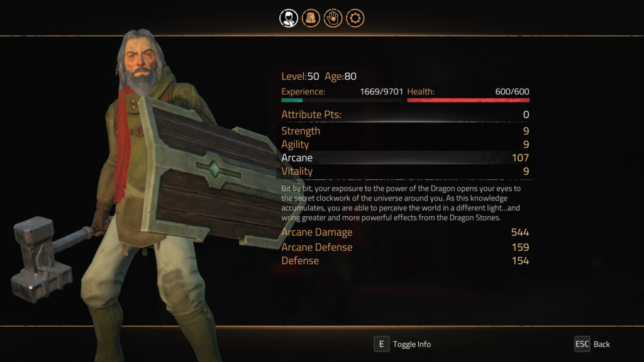Screen dimensions: 644x362
Task: Click the E key Toggle Info icon
Action: click(381, 344)
